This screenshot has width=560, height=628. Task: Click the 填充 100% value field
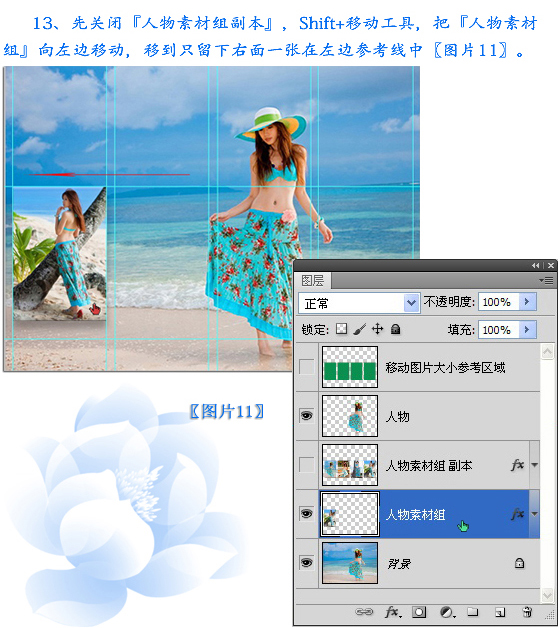[499, 330]
